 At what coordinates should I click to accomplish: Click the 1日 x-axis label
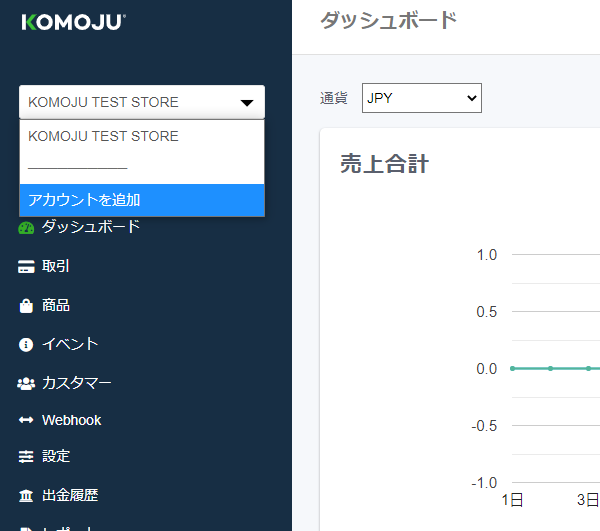pos(512,500)
